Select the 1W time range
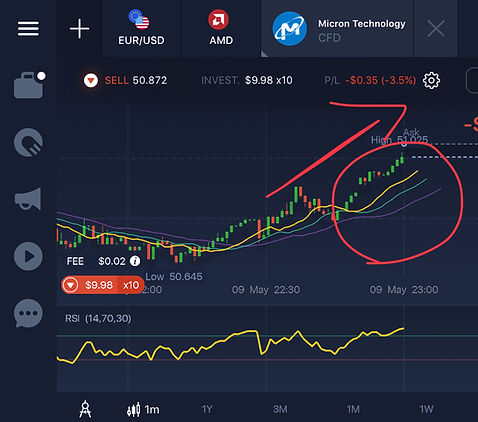 pyautogui.click(x=426, y=409)
